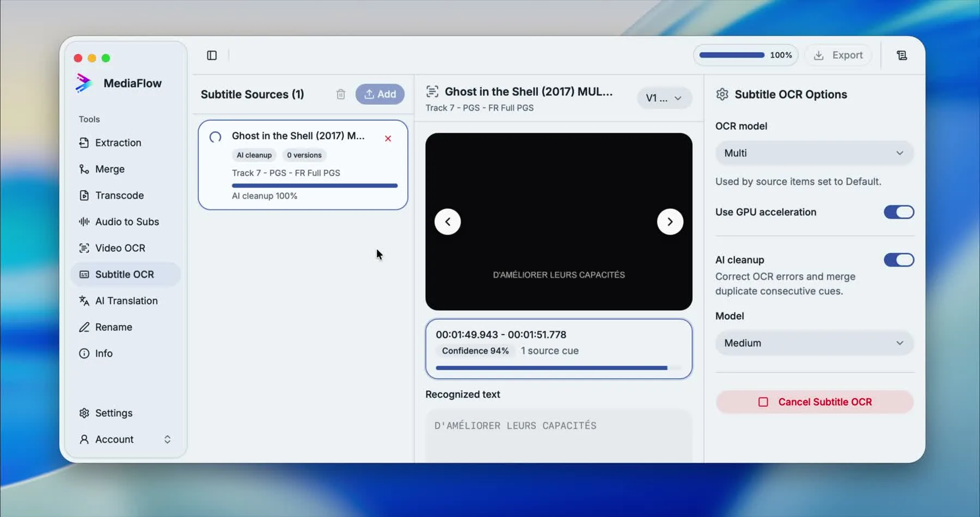Image resolution: width=980 pixels, height=517 pixels.
Task: Delete subtitle sources with trash icon
Action: pos(341,94)
